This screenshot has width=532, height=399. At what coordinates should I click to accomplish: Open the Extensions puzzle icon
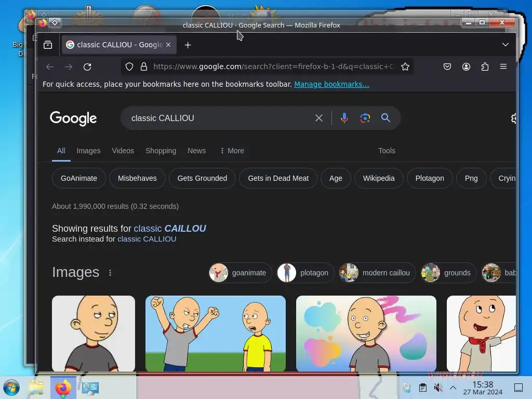pos(485,66)
